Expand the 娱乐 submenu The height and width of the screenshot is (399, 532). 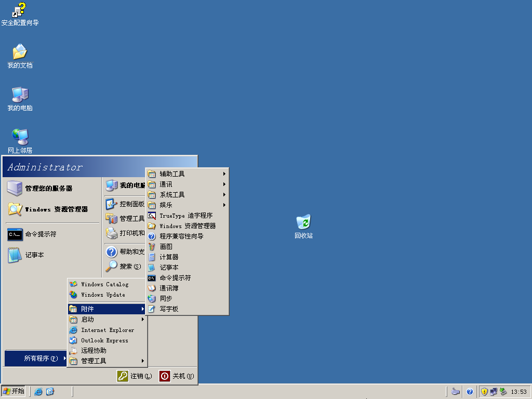[x=187, y=205]
